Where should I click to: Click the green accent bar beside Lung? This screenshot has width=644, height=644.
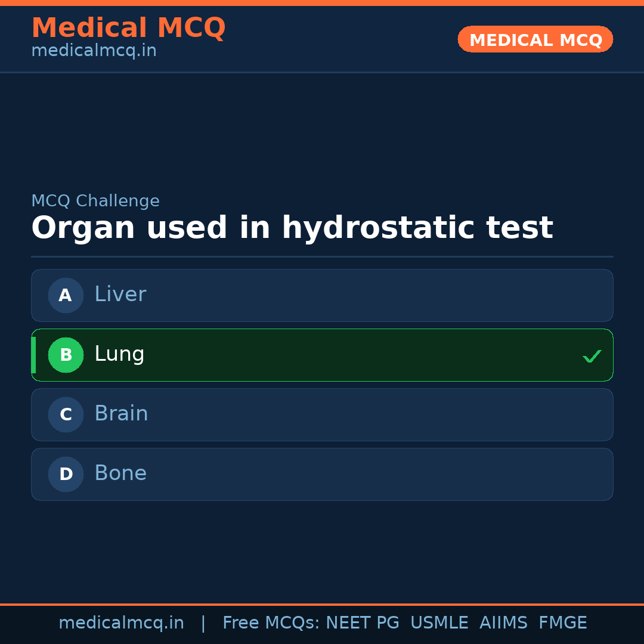click(x=34, y=355)
